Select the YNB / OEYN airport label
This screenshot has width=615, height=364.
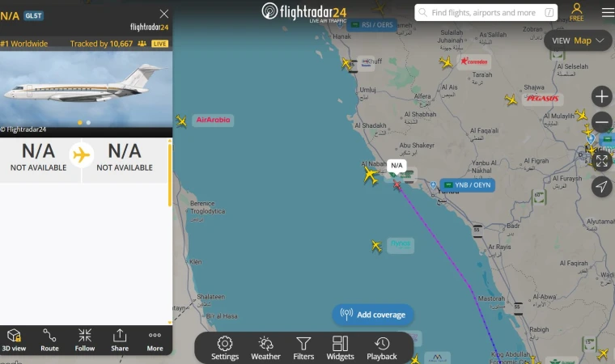tap(467, 184)
